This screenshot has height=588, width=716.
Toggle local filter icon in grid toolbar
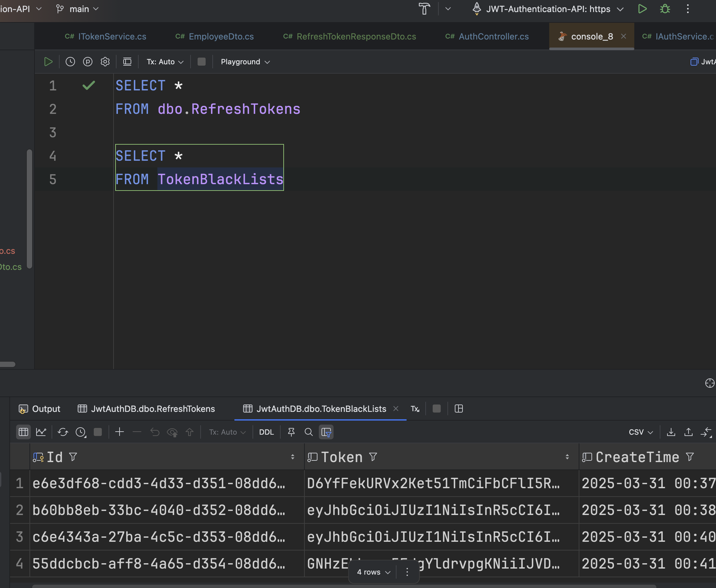326,432
